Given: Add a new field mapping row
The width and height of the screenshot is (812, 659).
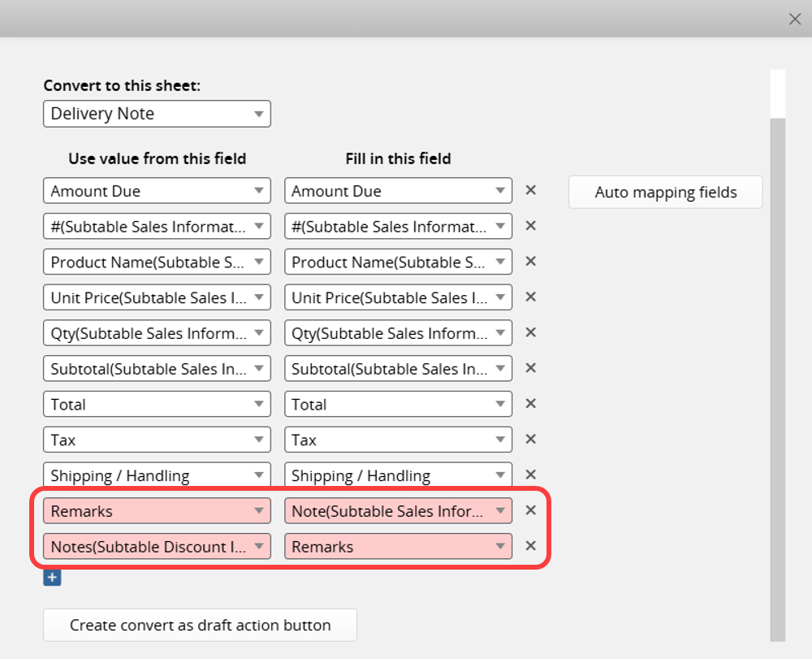Looking at the screenshot, I should [x=52, y=577].
